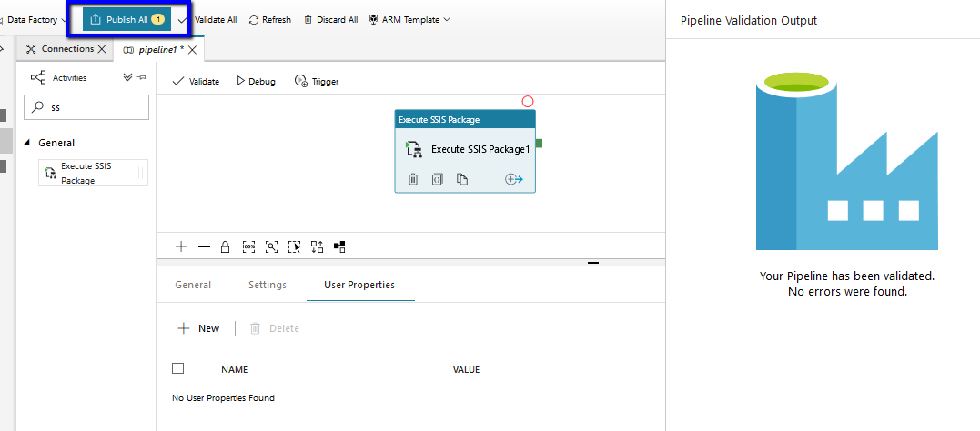Zoom canvas to fit
The height and width of the screenshot is (431, 980).
(271, 246)
